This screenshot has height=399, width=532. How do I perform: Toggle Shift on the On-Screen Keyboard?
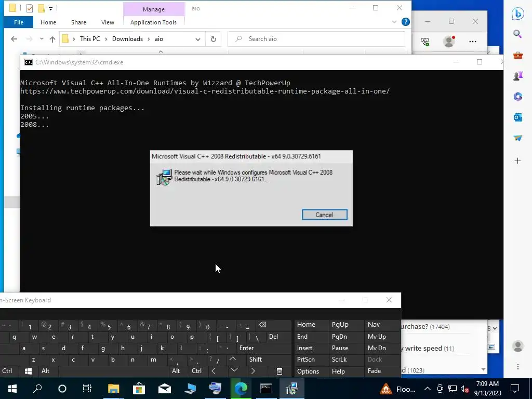[x=256, y=360]
